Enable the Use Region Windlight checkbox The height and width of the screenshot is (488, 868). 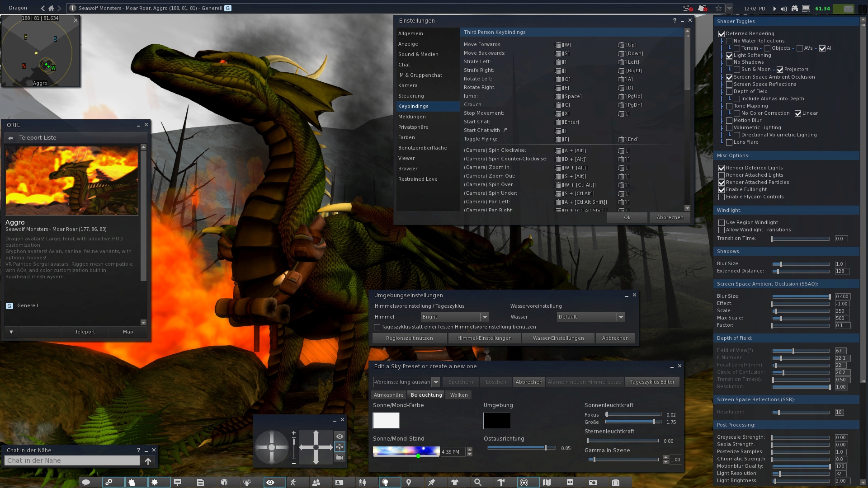tap(722, 222)
